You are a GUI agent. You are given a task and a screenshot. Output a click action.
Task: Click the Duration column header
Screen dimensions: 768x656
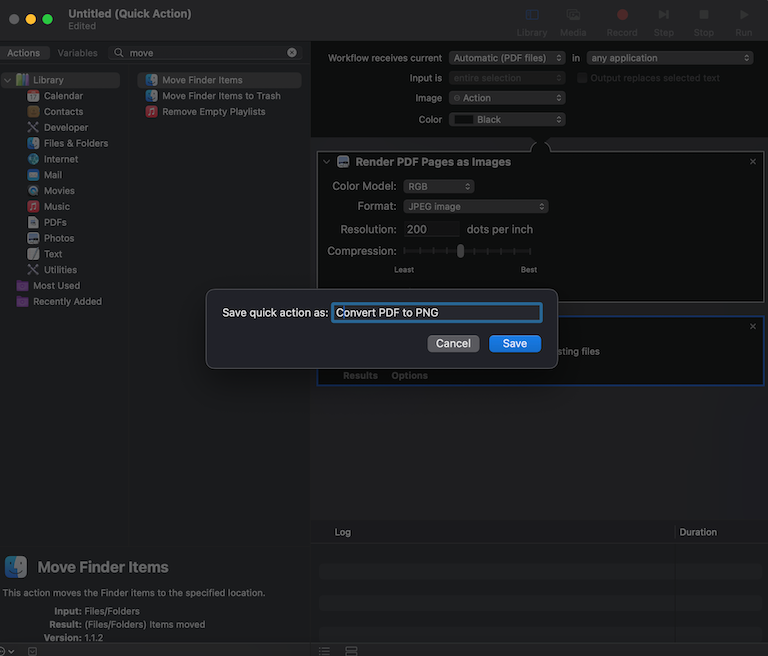tap(697, 532)
